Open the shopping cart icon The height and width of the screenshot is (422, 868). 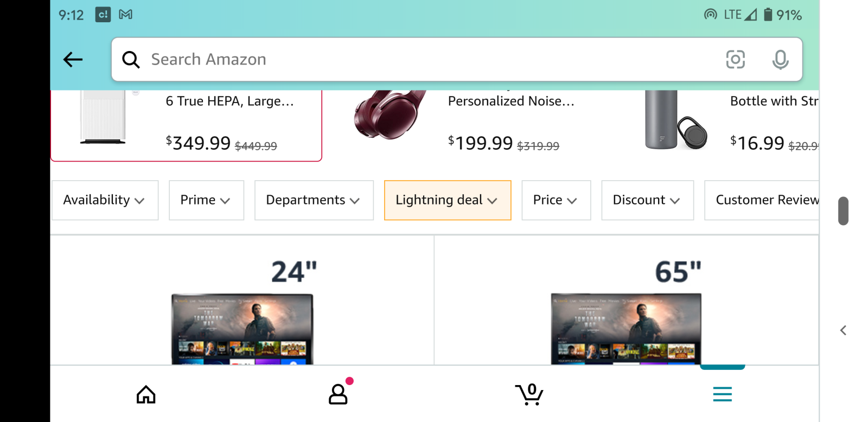point(529,394)
